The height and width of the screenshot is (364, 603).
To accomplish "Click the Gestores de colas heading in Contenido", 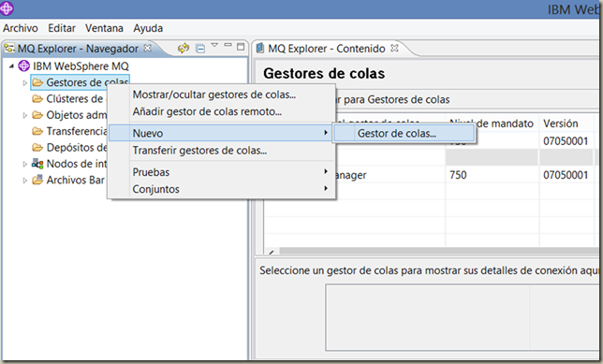I will click(324, 73).
